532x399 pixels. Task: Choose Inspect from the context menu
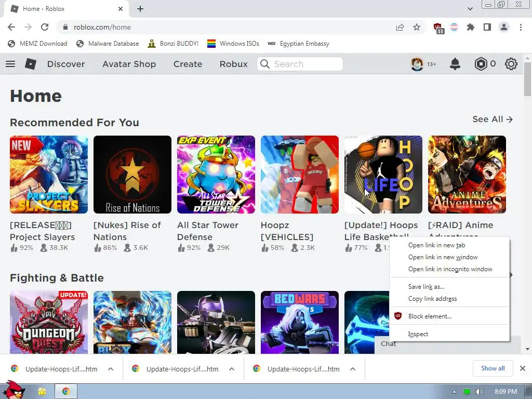[x=449, y=334]
